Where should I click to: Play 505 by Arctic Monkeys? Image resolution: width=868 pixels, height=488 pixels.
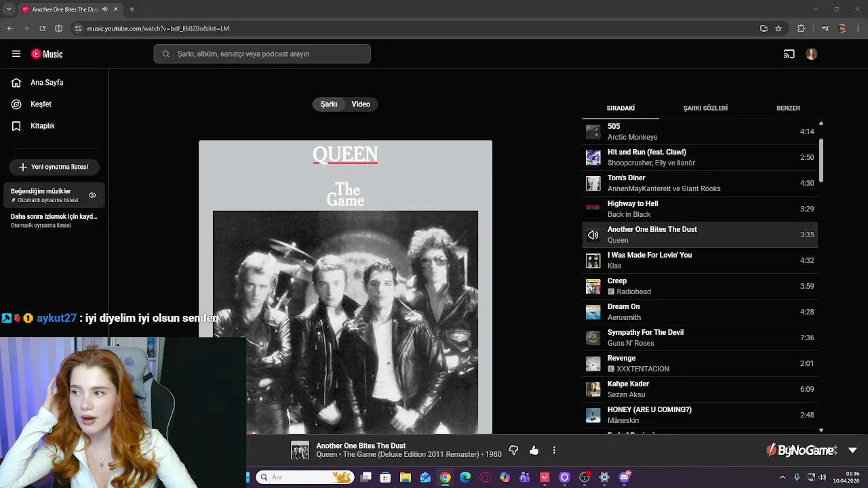pos(700,131)
